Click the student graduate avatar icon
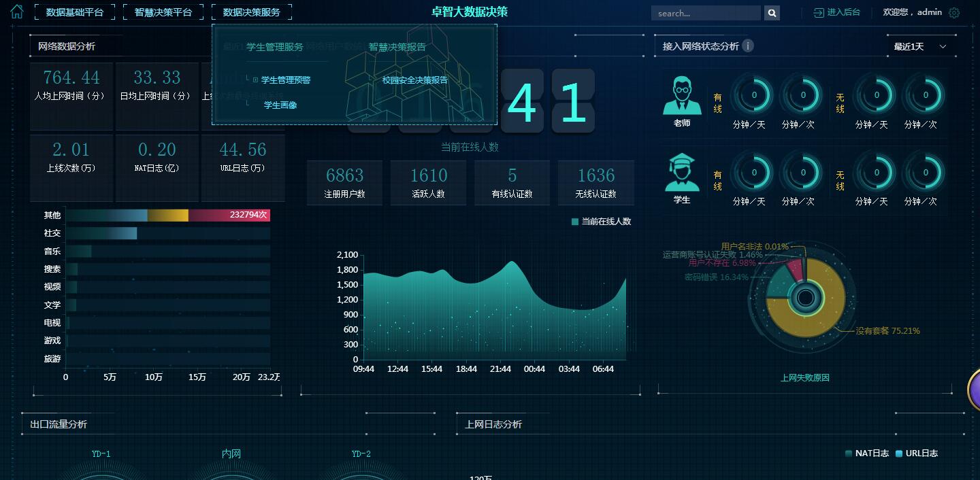The width and height of the screenshot is (980, 480). [x=682, y=173]
